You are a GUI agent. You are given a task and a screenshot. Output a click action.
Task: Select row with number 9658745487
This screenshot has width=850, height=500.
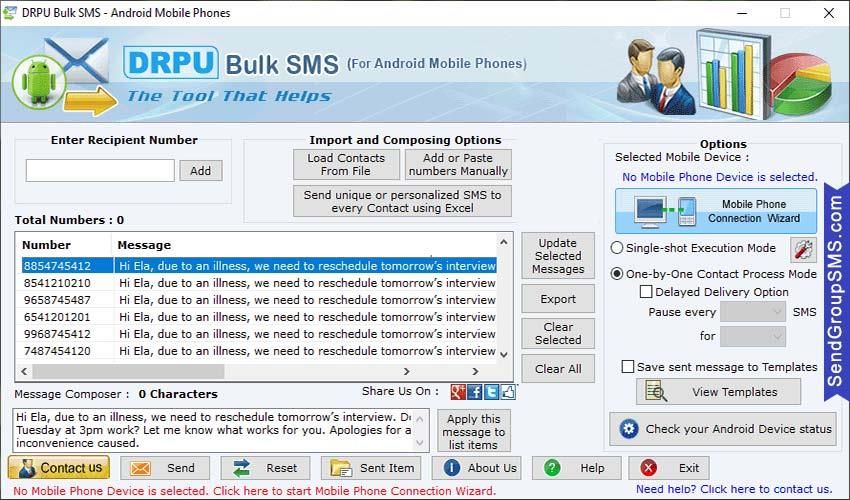tap(259, 300)
